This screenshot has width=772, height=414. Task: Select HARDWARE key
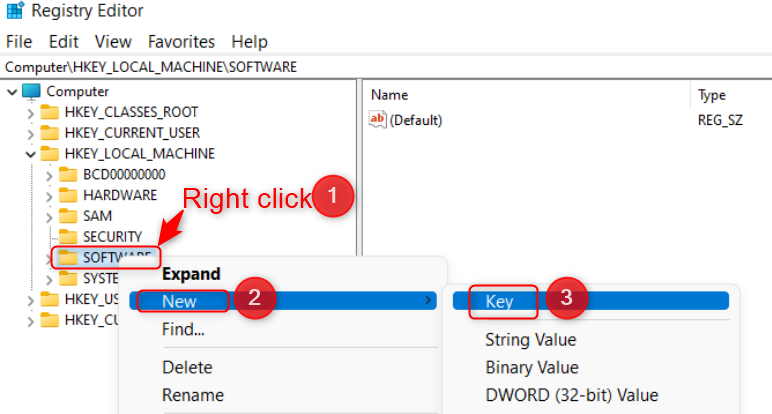coord(120,195)
